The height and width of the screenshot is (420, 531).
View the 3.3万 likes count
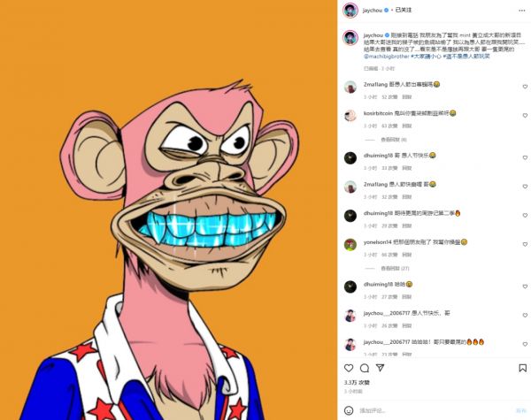tap(357, 383)
